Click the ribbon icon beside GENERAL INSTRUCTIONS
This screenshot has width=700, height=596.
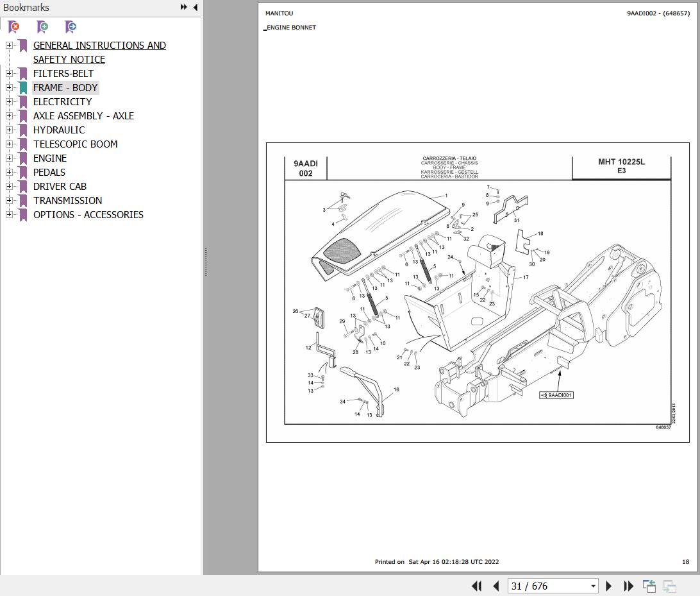23,45
